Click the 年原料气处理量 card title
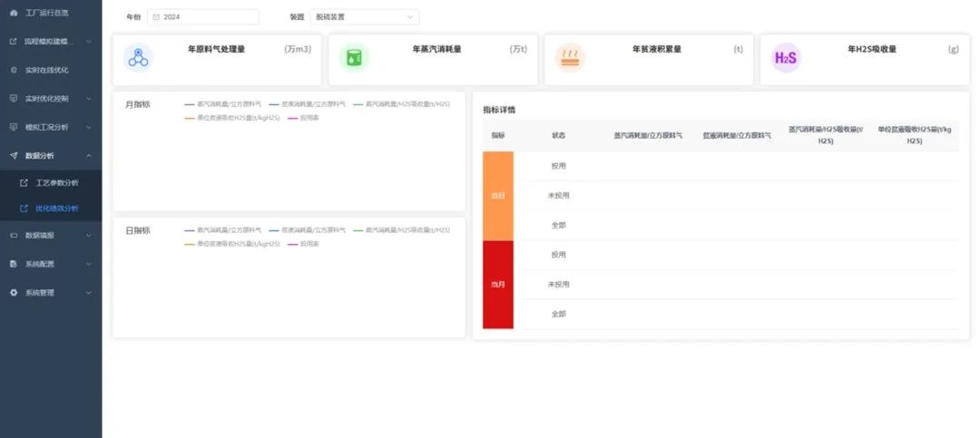 point(216,49)
